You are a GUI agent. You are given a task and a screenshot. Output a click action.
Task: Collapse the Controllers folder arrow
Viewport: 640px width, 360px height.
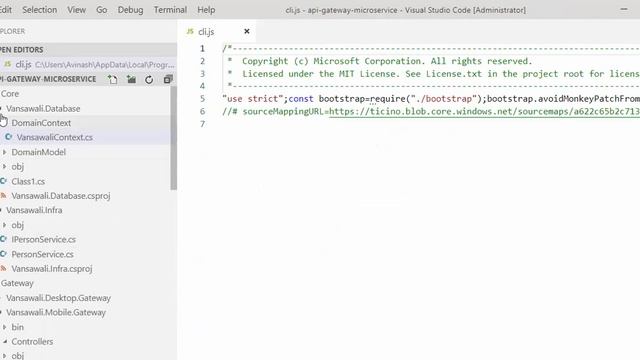4,342
